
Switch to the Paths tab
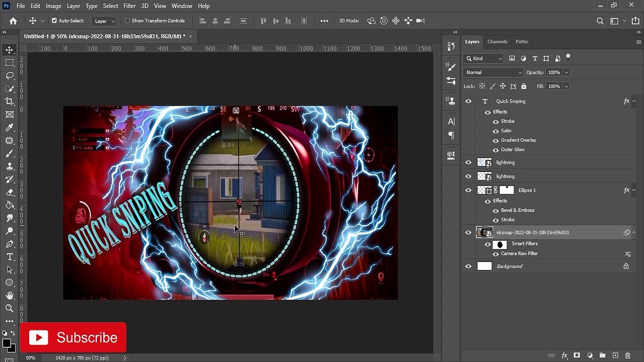(x=522, y=42)
